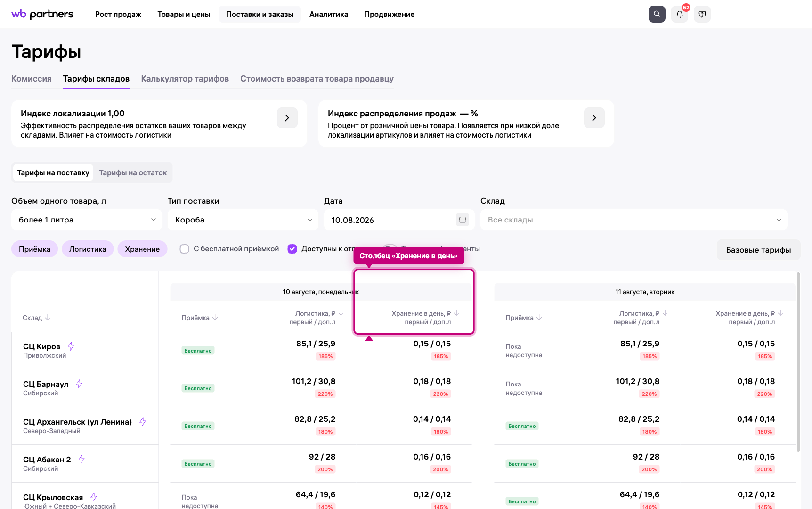Click 101,2 / 30,8 under 10 августа
This screenshot has width=812, height=509.
click(x=314, y=381)
